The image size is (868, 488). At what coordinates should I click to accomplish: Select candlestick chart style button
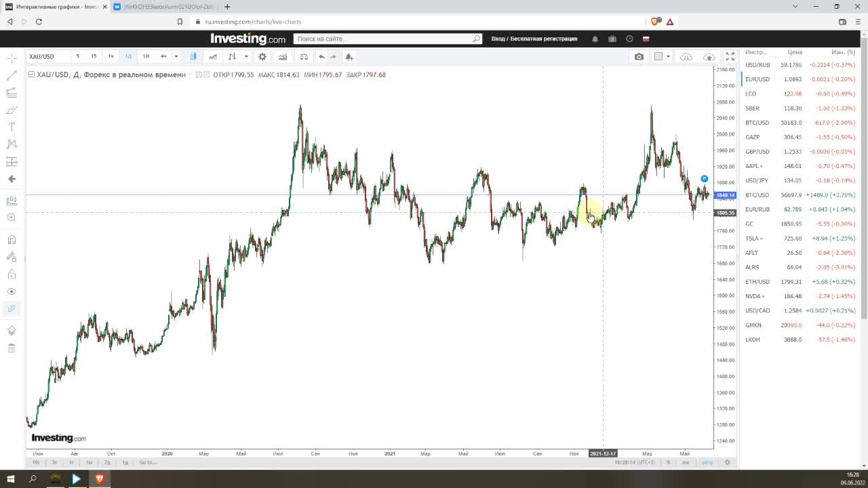point(194,56)
